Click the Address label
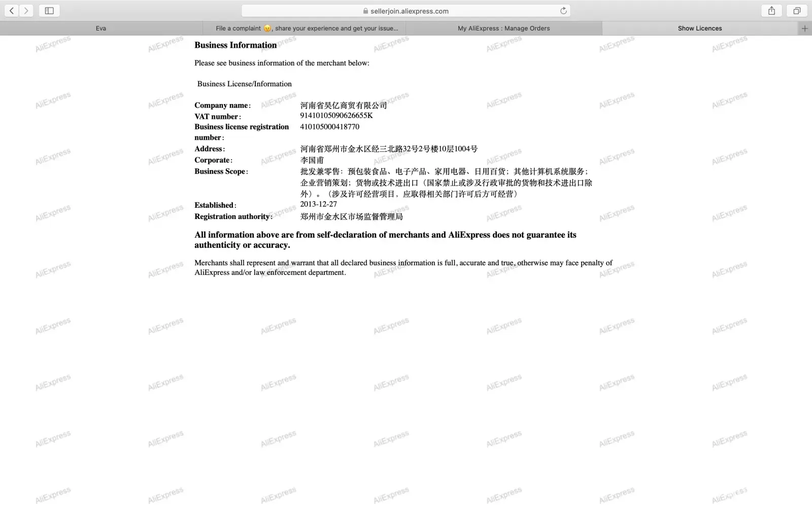The image size is (812, 508). click(x=210, y=149)
